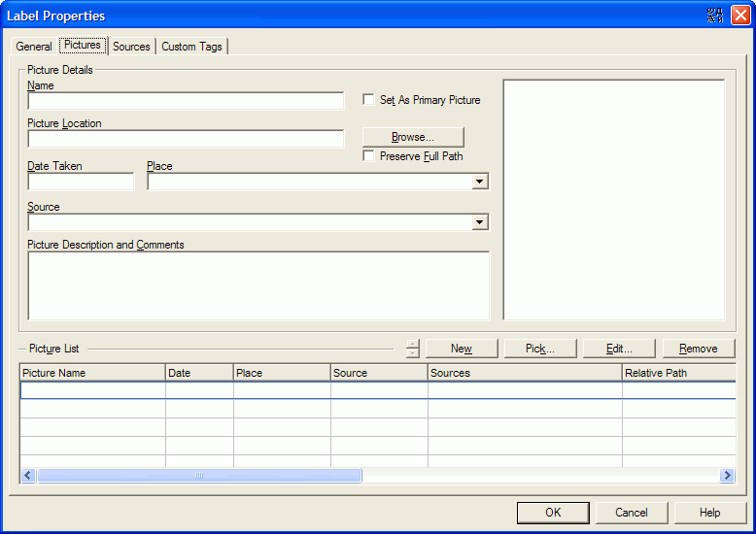Open the Sources tab

131,47
